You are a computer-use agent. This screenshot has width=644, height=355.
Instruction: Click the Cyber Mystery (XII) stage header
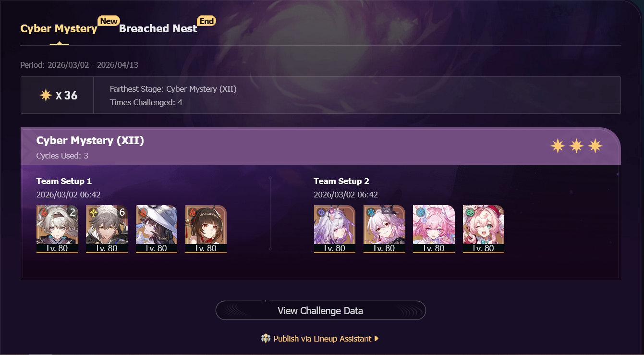(x=90, y=141)
